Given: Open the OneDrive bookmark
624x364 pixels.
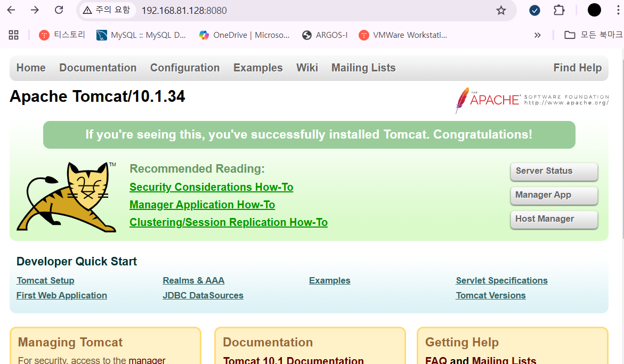Looking at the screenshot, I should pos(245,35).
